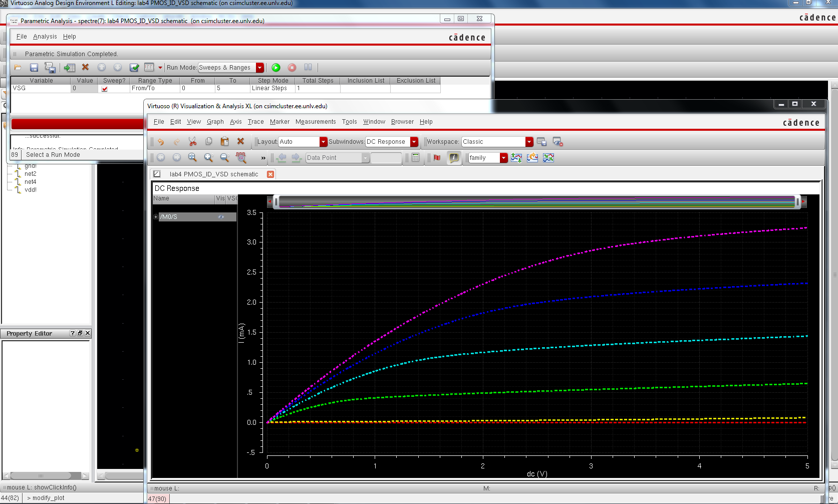Image resolution: width=838 pixels, height=504 pixels.
Task: Toggle visibility eye for /M0/S trace
Action: (221, 217)
